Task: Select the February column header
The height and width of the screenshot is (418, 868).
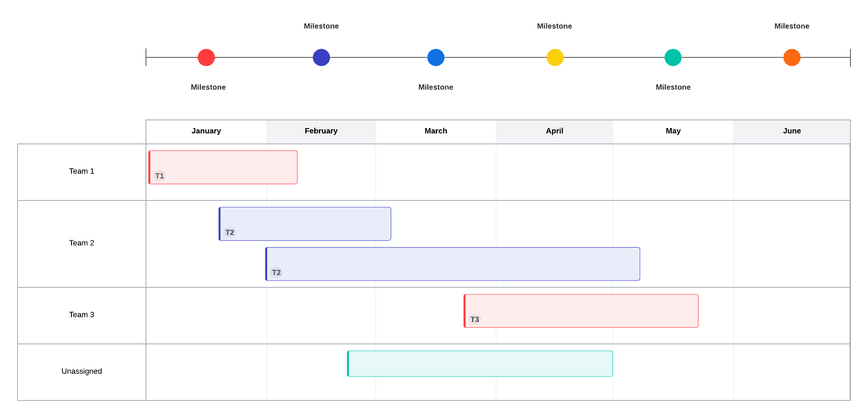Action: click(321, 131)
